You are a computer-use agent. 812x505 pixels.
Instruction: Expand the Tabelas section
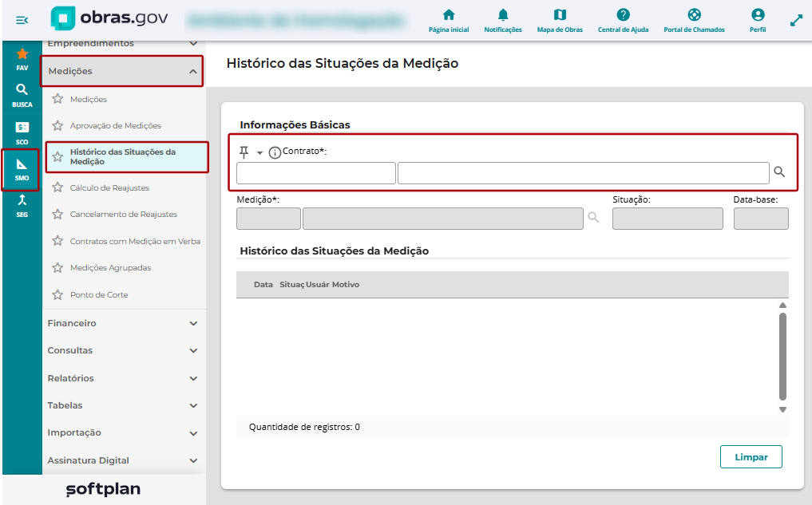click(x=124, y=405)
